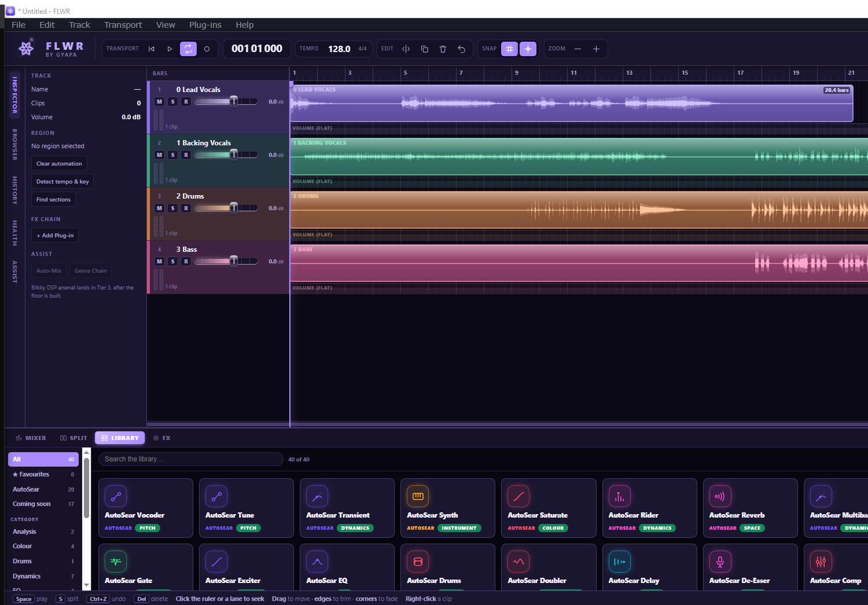Image resolution: width=868 pixels, height=605 pixels.
Task: Click the Find sections button
Action: pos(53,200)
